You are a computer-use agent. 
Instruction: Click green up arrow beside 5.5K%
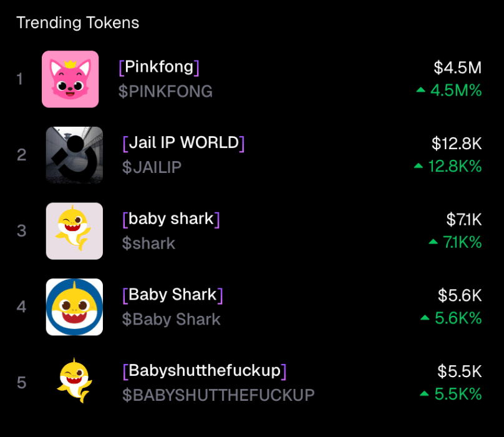click(x=425, y=393)
